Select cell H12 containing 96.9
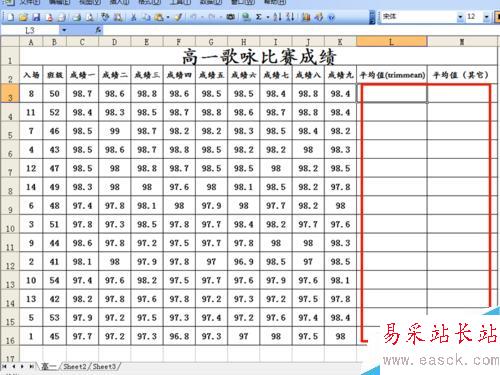The image size is (500, 375). click(244, 261)
